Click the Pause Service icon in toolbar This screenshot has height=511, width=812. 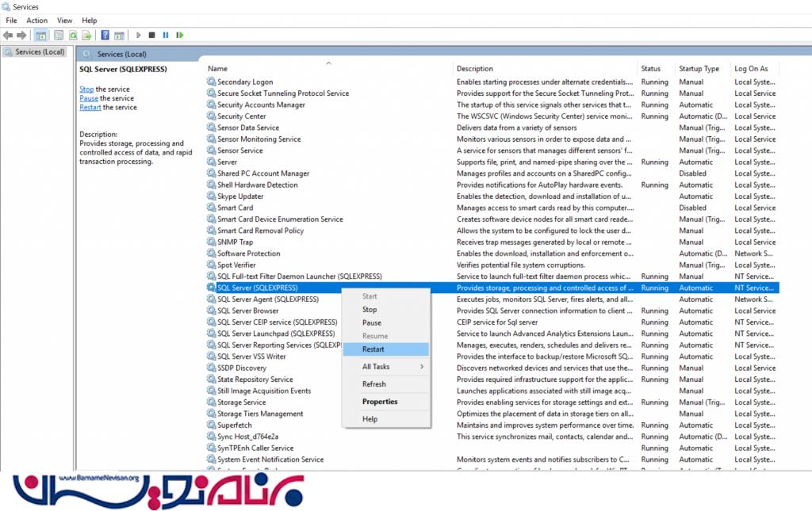point(166,35)
